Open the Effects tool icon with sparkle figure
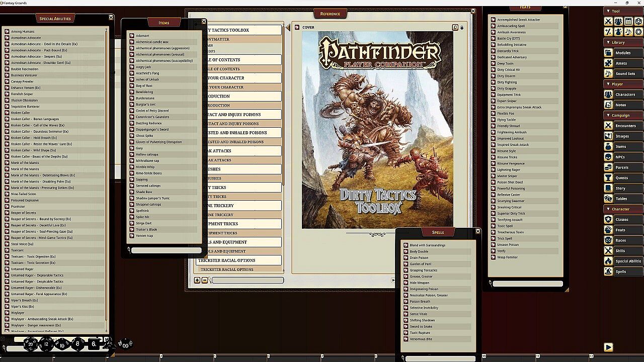The image size is (644, 362). point(618,31)
